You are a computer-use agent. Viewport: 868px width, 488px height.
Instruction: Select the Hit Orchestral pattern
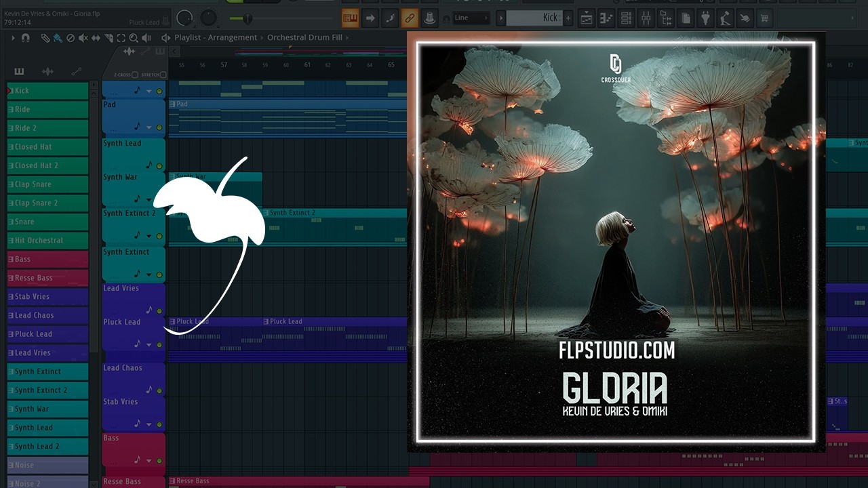[47, 240]
